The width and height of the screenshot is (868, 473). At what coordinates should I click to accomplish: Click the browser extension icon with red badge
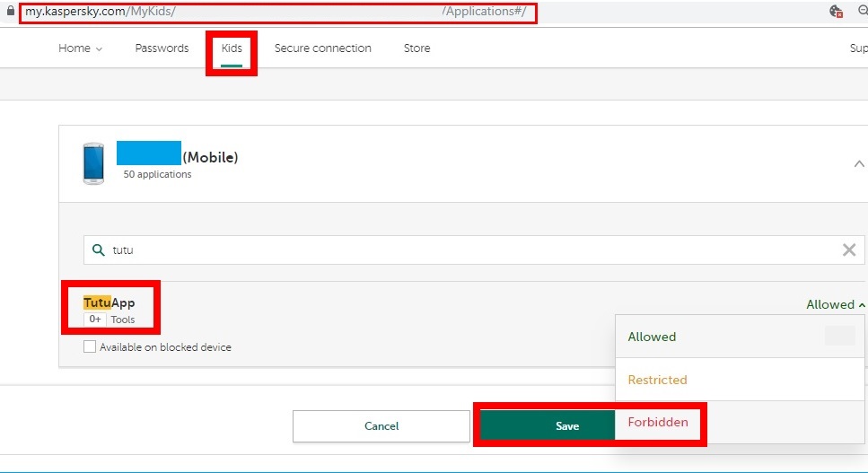[x=836, y=11]
